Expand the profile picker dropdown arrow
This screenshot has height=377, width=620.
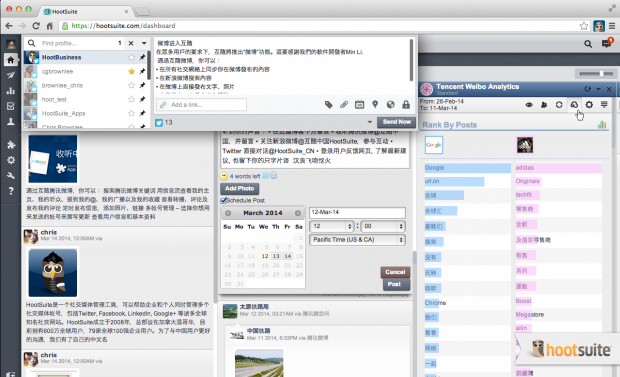144,43
